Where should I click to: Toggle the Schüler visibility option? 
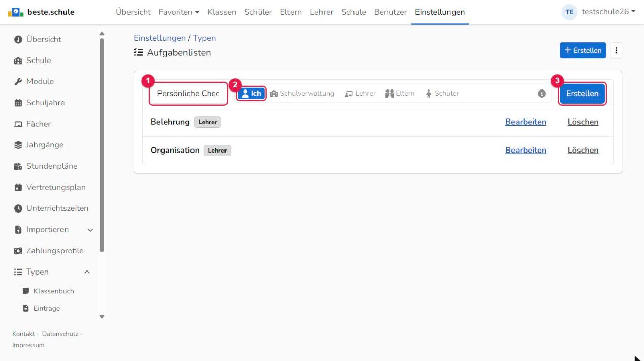(x=442, y=94)
